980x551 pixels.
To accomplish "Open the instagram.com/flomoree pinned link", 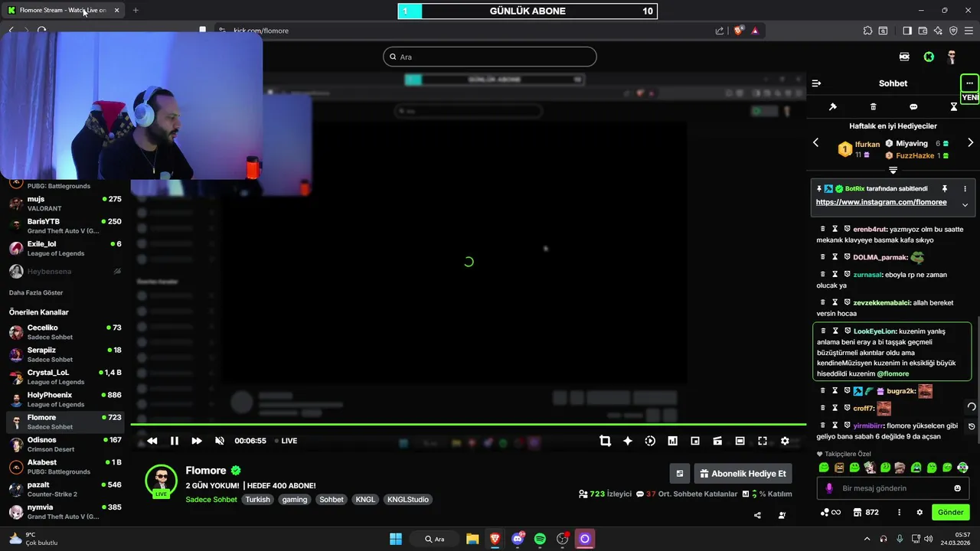I will pyautogui.click(x=881, y=203).
